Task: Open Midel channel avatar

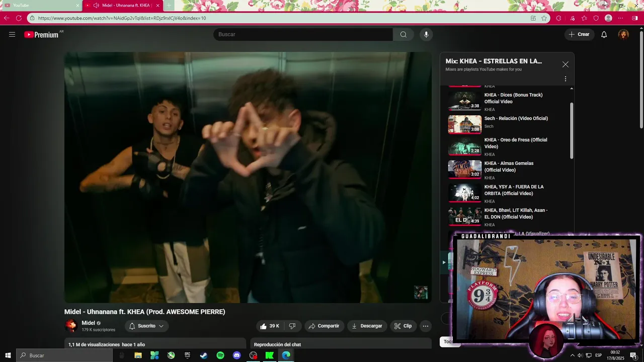Action: pyautogui.click(x=71, y=326)
